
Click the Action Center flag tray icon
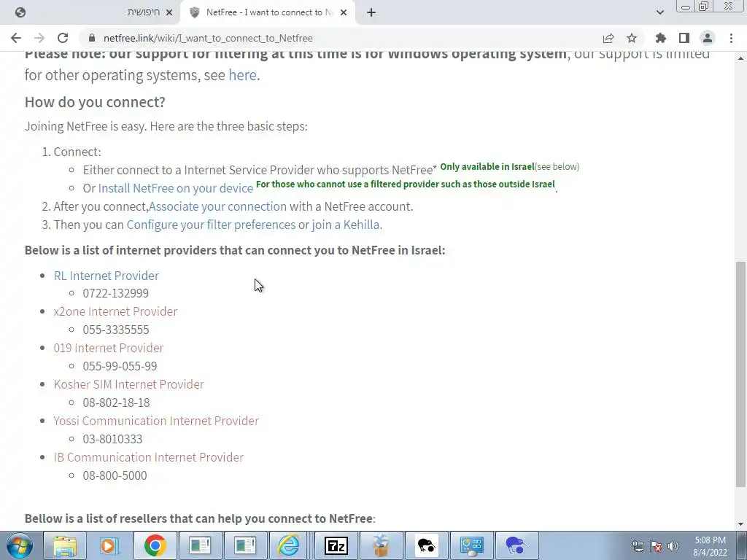[x=656, y=546]
